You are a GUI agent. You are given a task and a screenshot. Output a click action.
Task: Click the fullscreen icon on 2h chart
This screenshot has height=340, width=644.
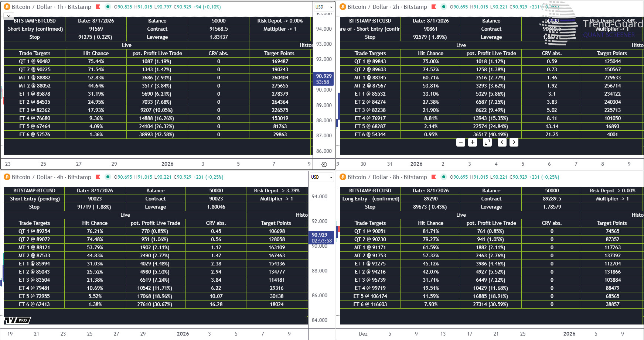pyautogui.click(x=487, y=142)
